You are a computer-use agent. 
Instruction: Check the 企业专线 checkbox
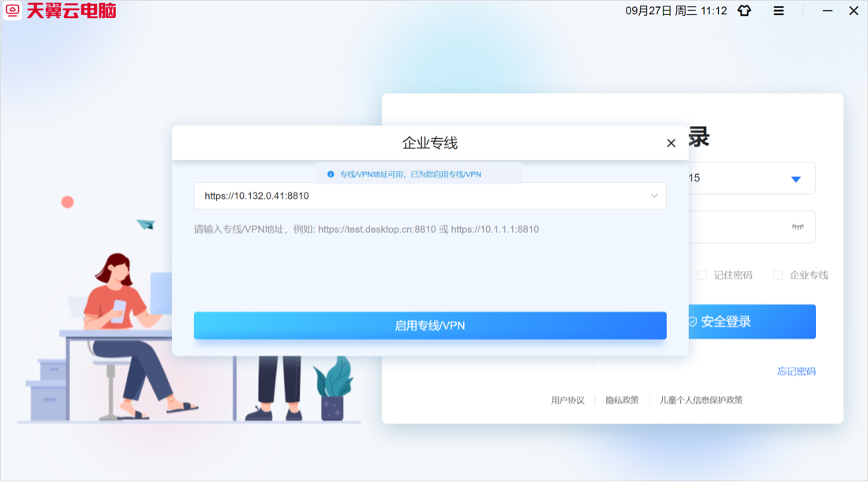(780, 275)
